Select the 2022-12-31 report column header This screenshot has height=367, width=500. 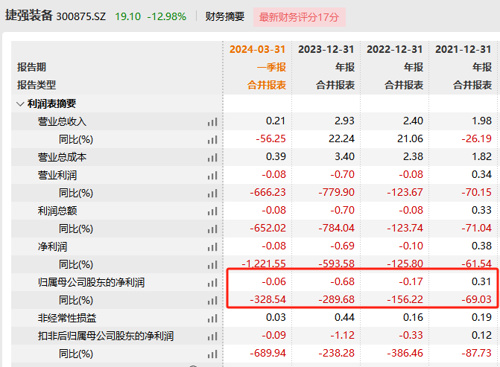tap(395, 49)
